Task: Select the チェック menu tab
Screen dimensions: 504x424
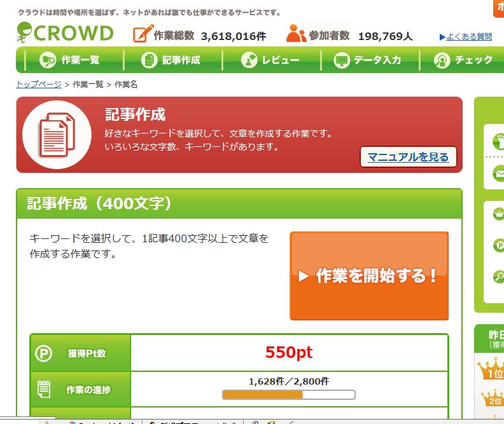Action: click(x=463, y=60)
